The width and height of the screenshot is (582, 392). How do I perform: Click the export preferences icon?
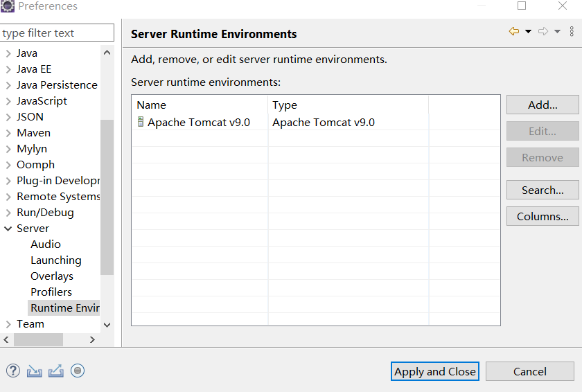point(56,371)
